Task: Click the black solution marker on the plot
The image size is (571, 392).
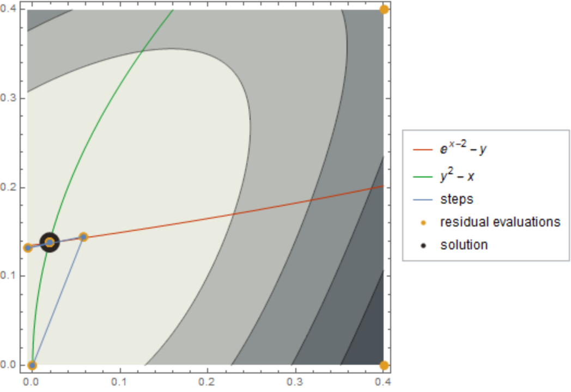Action: 50,242
